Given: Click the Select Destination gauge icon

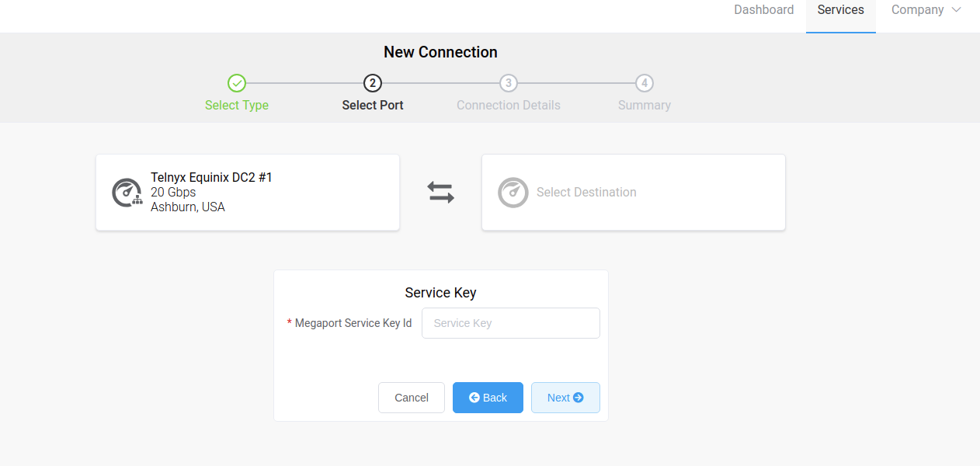Looking at the screenshot, I should (513, 193).
